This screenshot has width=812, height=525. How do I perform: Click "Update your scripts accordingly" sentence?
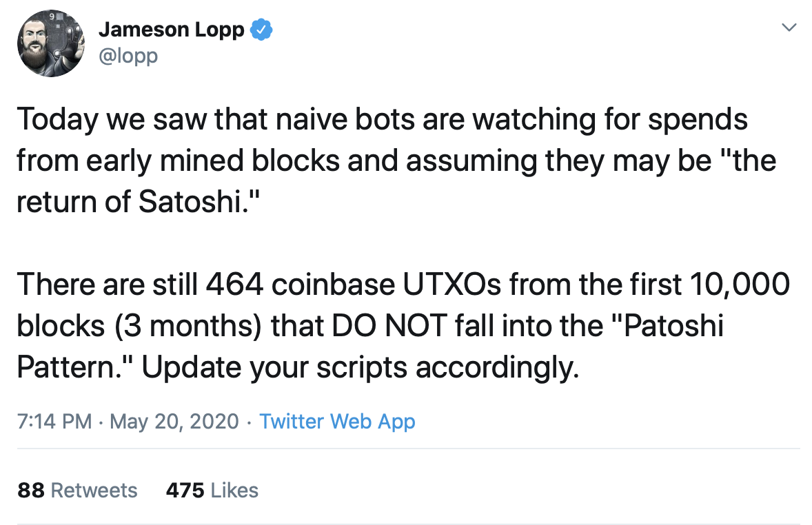pos(361,368)
